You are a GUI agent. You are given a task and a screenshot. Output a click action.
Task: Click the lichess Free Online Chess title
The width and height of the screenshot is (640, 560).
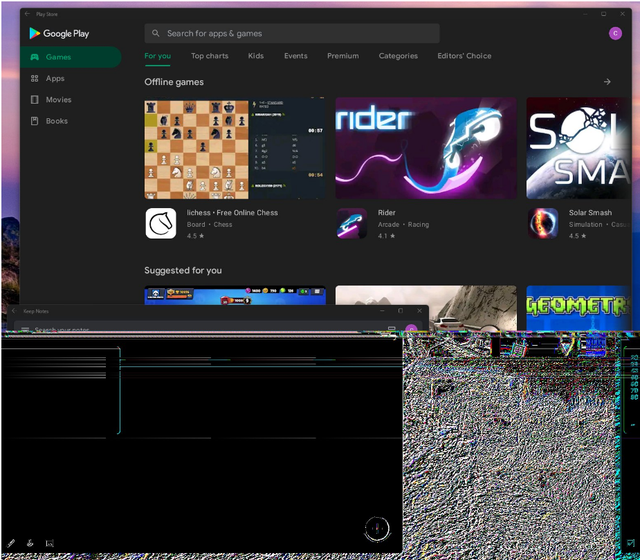(x=232, y=213)
